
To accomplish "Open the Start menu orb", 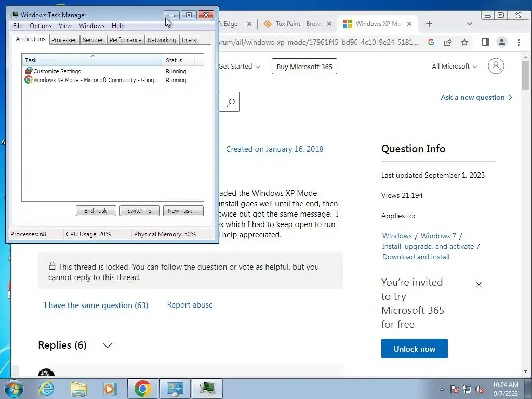I will coord(14,389).
